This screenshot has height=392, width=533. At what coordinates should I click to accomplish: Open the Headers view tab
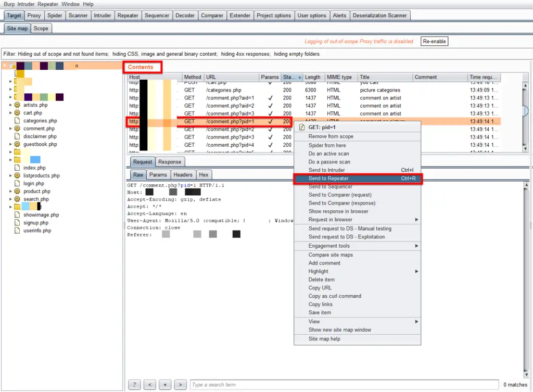point(183,175)
